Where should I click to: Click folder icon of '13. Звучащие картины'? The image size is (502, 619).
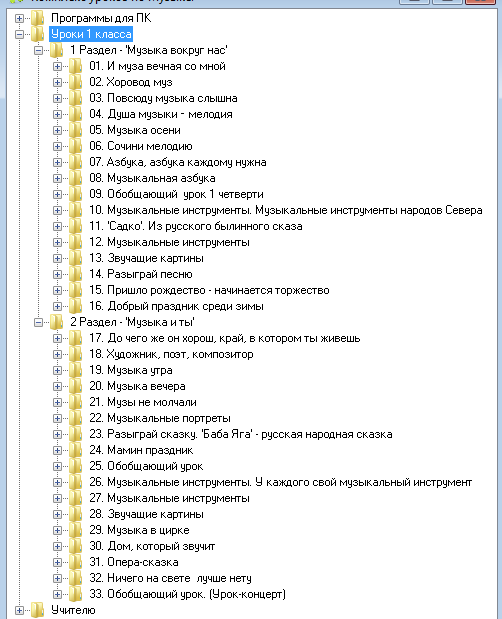pos(75,258)
